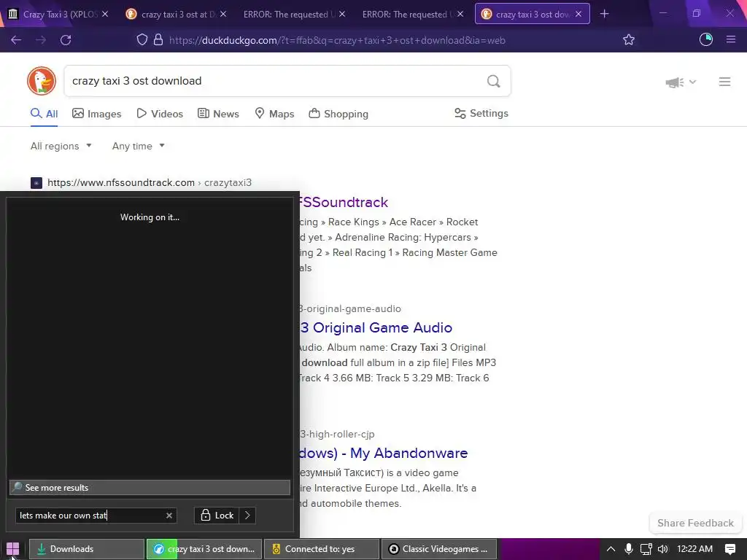Select the All search results tab
The width and height of the screenshot is (747, 560).
click(x=44, y=114)
